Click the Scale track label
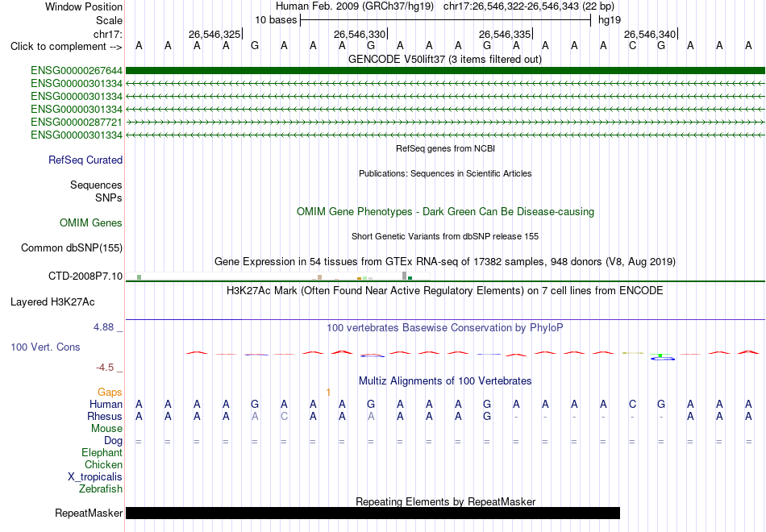Image resolution: width=766 pixels, height=532 pixels. pyautogui.click(x=109, y=20)
